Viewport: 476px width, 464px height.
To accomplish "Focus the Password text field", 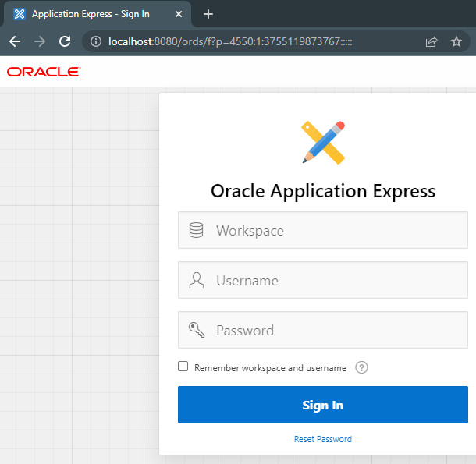I will click(x=336, y=330).
